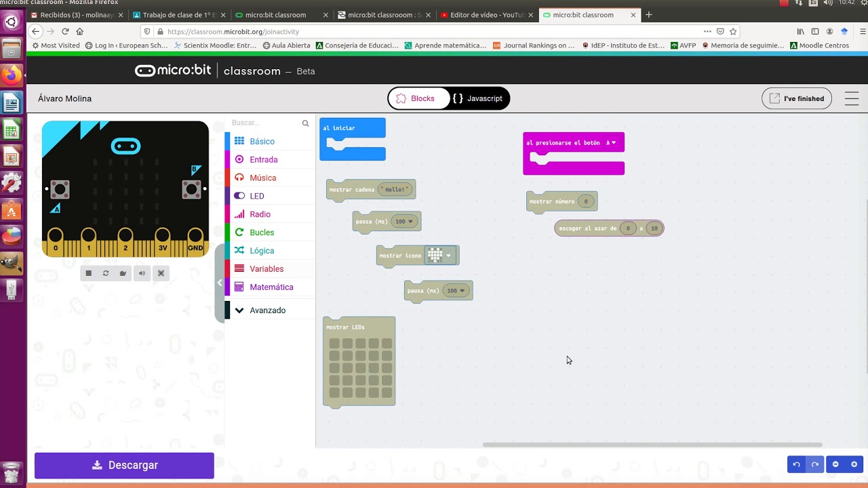The width and height of the screenshot is (868, 488).
Task: Click the search magnifier in toolbox
Action: [305, 123]
